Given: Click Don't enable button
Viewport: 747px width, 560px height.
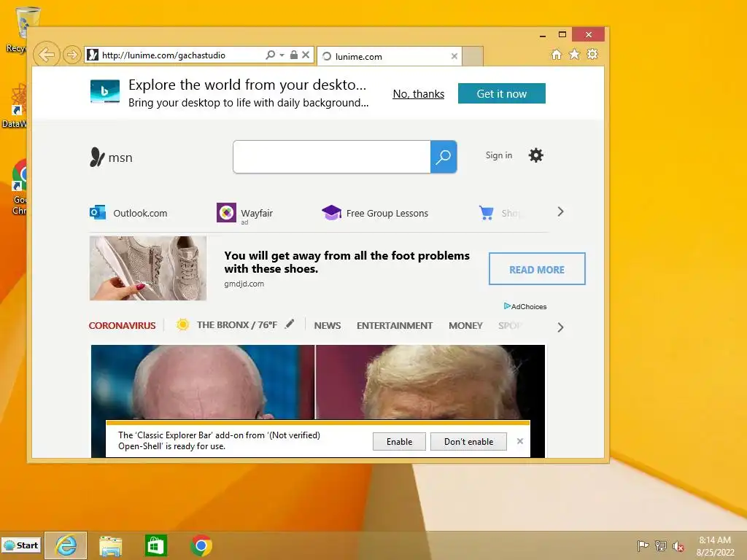Looking at the screenshot, I should [469, 441].
